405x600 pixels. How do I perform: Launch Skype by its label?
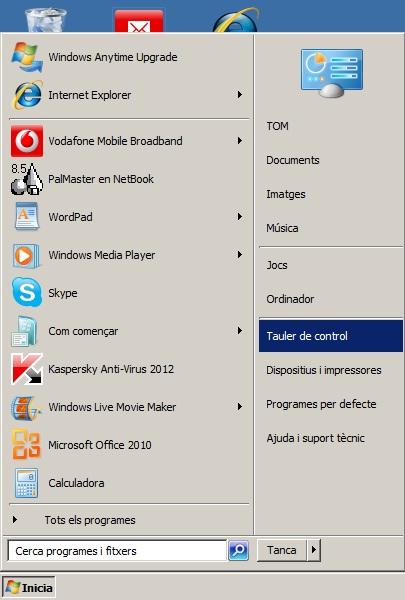(x=63, y=293)
